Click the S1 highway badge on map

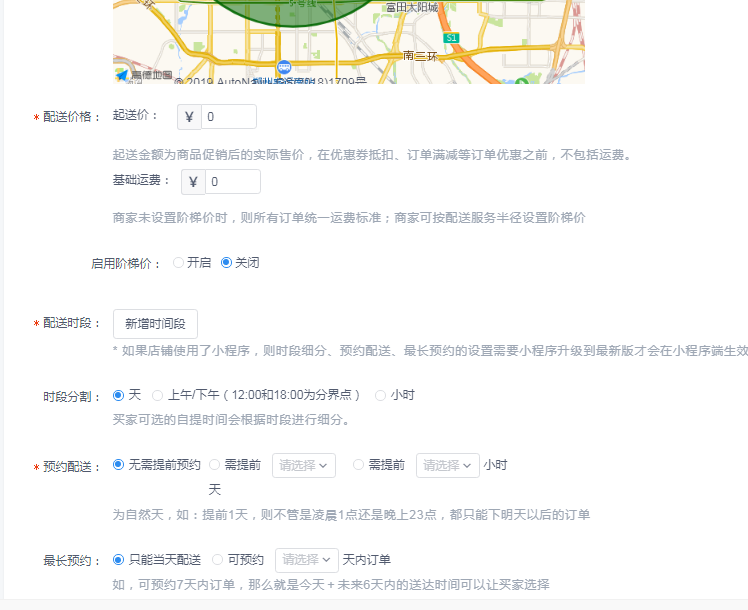[x=451, y=38]
